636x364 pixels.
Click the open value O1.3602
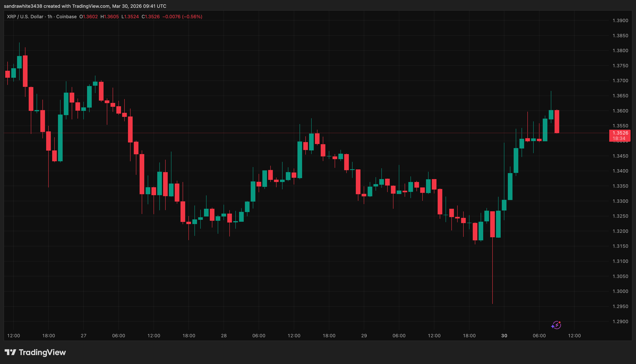[89, 17]
